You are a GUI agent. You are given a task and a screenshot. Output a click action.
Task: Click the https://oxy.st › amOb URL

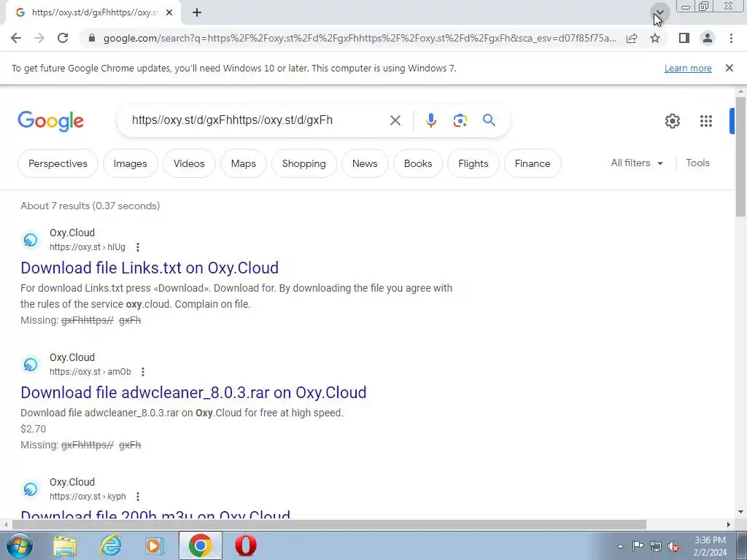click(x=90, y=372)
